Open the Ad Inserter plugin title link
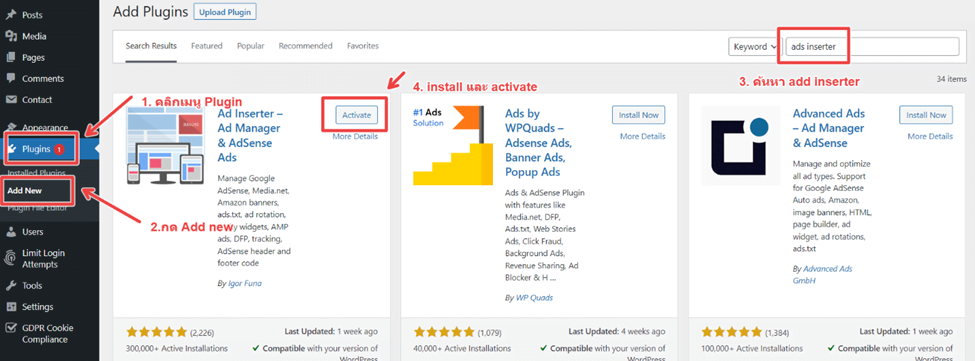The image size is (975, 361). (x=251, y=136)
